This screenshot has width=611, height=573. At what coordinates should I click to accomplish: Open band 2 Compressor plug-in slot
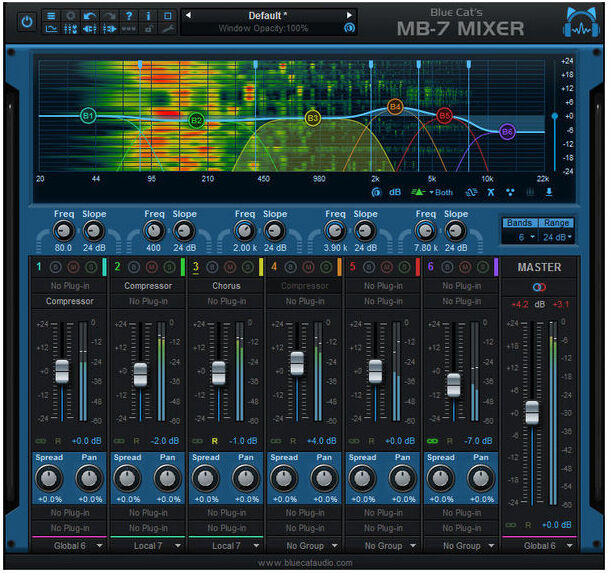coord(148,286)
